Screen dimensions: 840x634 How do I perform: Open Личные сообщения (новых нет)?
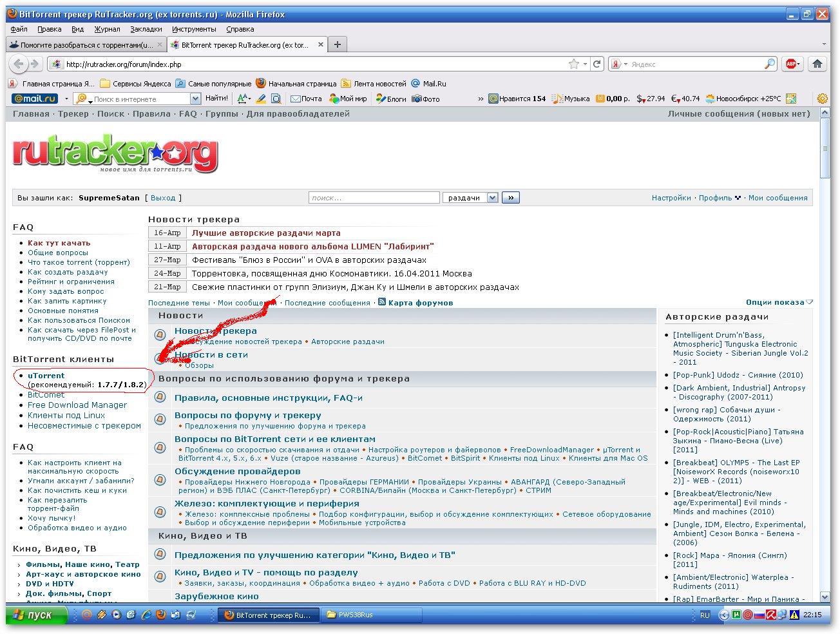739,113
